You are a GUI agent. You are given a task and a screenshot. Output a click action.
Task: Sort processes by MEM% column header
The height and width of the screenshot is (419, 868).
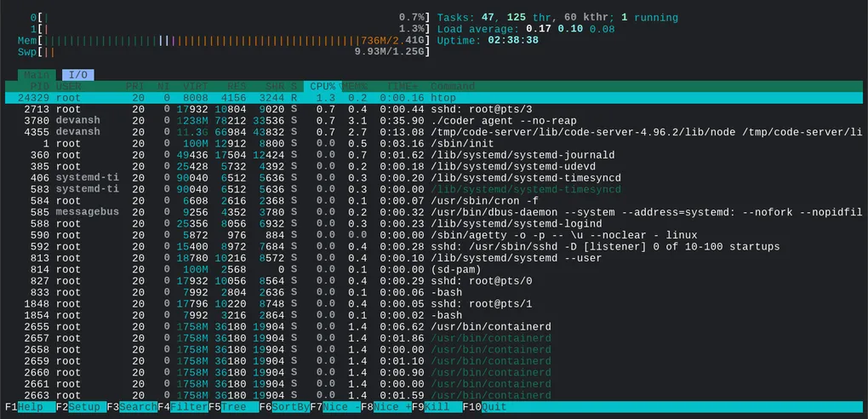(x=357, y=86)
